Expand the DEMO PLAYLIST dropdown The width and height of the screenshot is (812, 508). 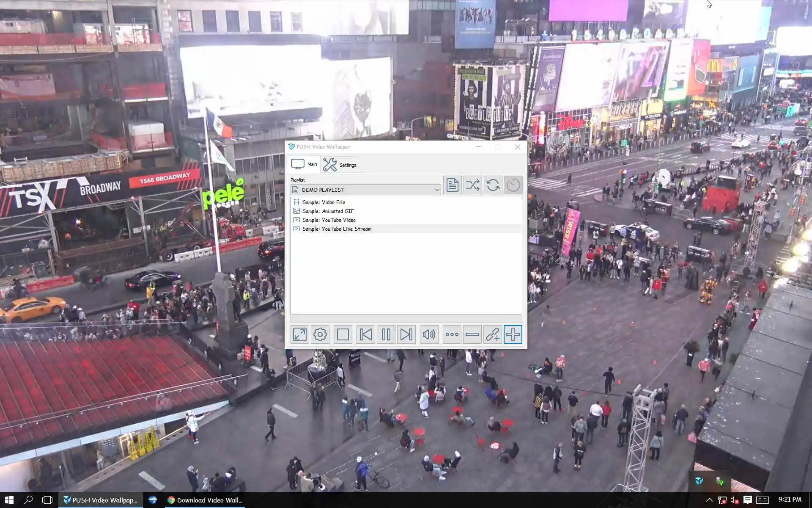[x=437, y=190]
